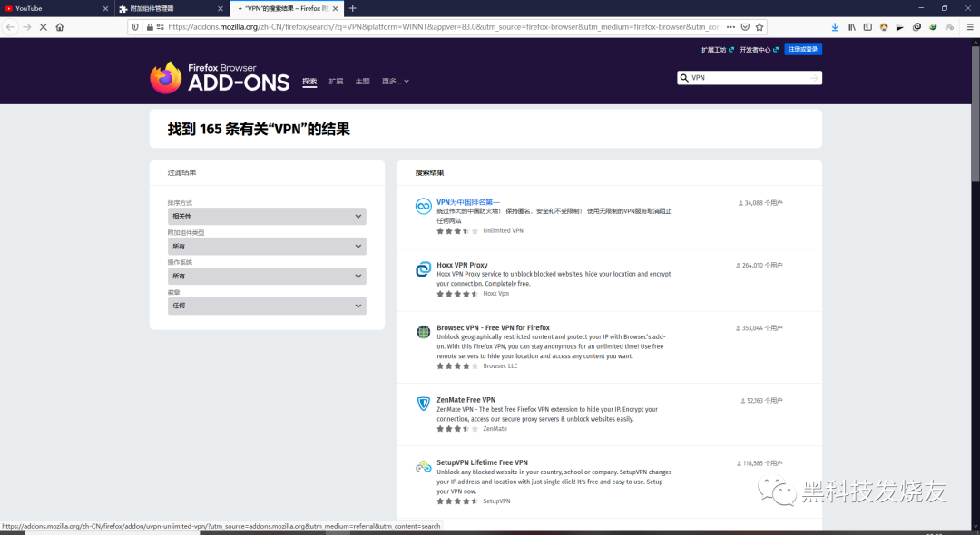Click the Hoxx VPN Proxy icon
Viewport: 980px width, 535px height.
click(x=423, y=269)
